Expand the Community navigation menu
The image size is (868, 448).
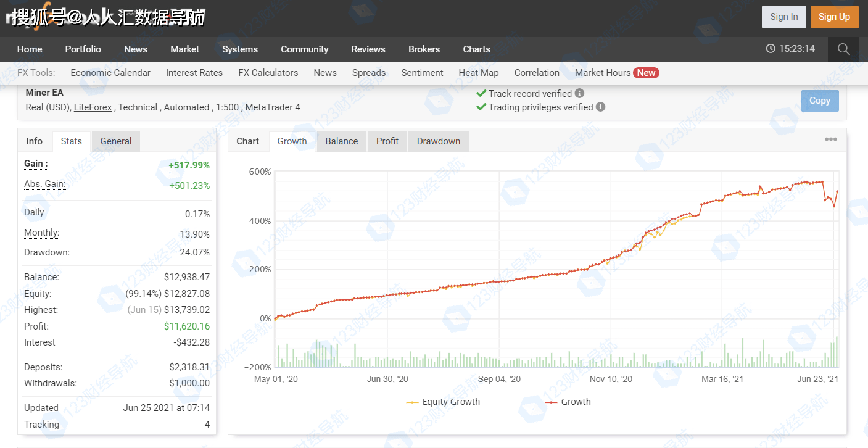(304, 49)
